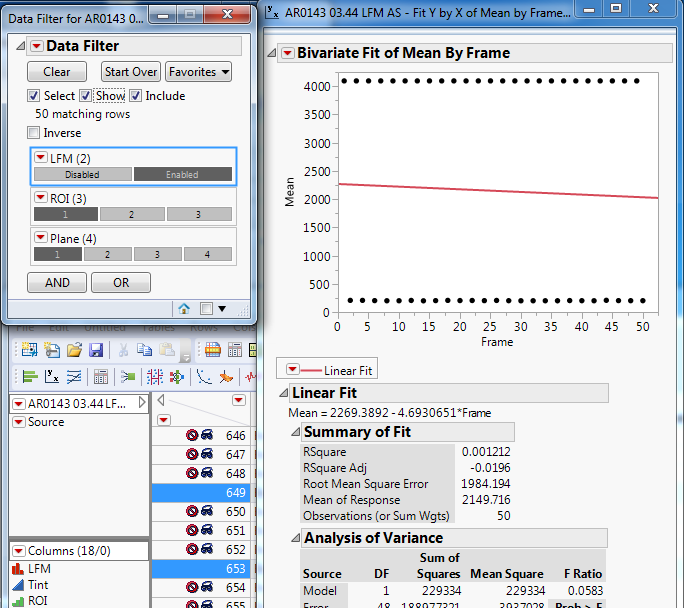This screenshot has width=684, height=608.
Task: Launch the Distribution platform icon
Action: click(x=30, y=376)
